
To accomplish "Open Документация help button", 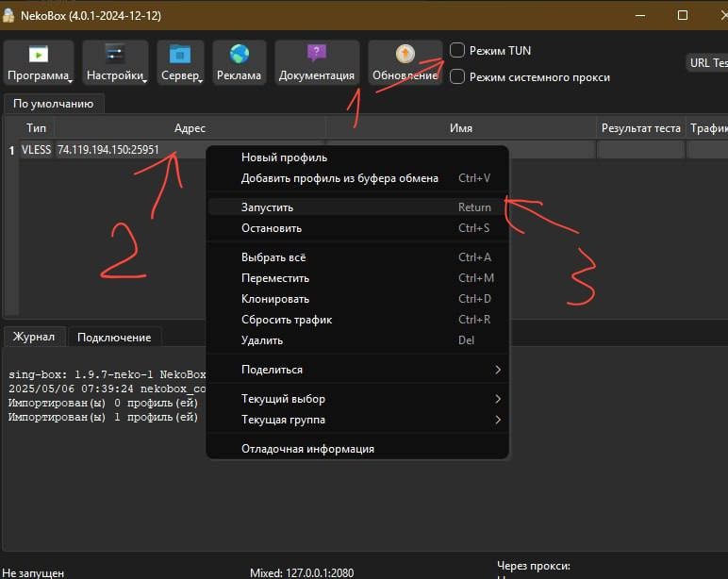I will [317, 62].
